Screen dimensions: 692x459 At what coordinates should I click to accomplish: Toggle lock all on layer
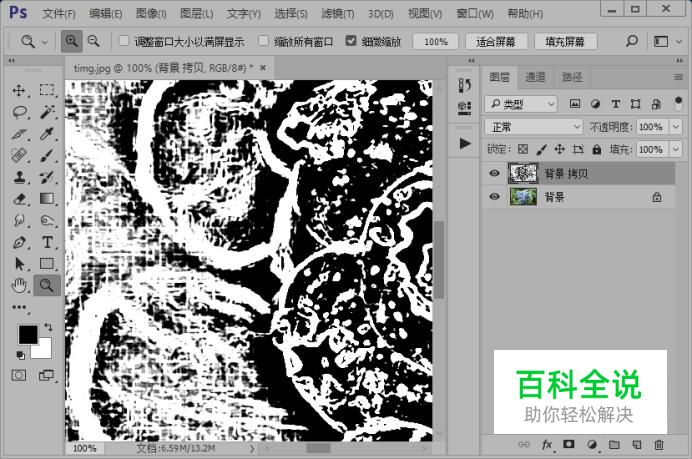[x=597, y=149]
